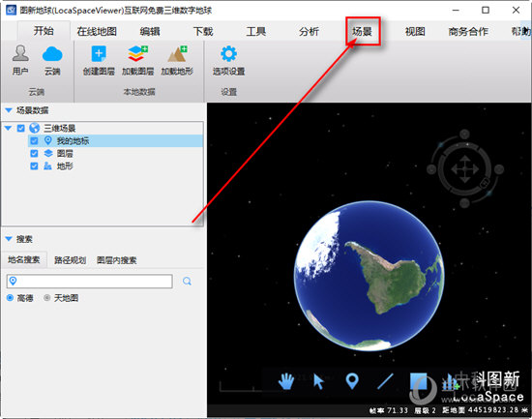Collapse the 搜索 panel
The width and height of the screenshot is (532, 419).
(9, 239)
